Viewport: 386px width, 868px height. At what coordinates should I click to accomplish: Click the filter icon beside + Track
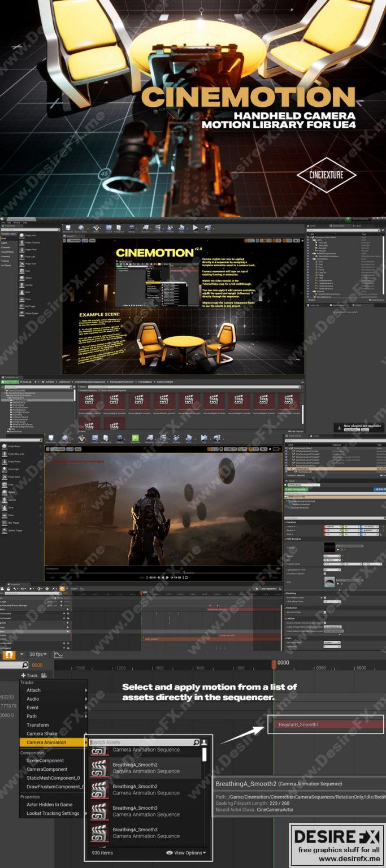click(44, 675)
